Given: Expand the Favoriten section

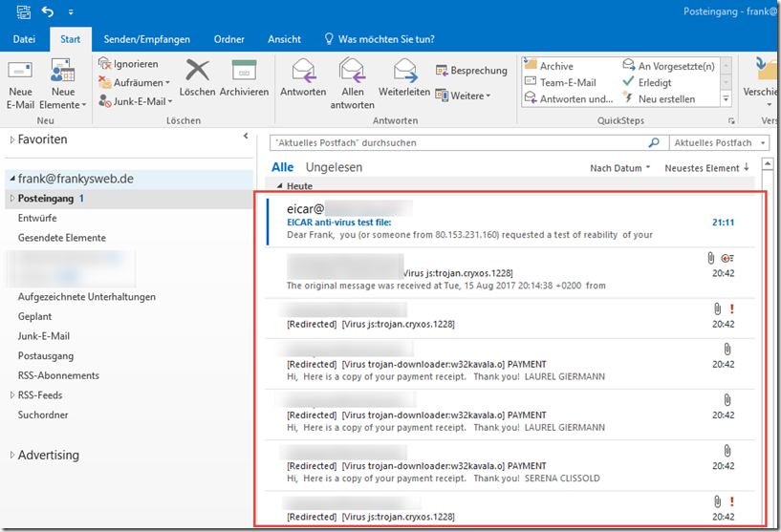Looking at the screenshot, I should (x=12, y=139).
